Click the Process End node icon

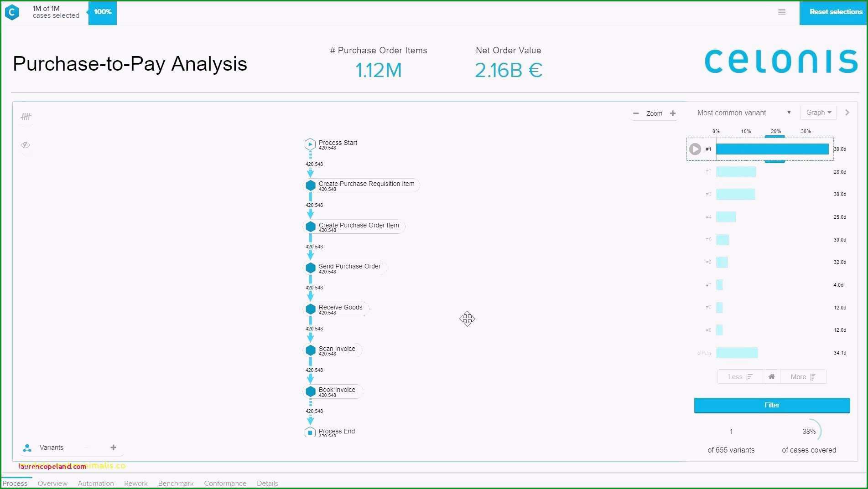[x=310, y=432]
